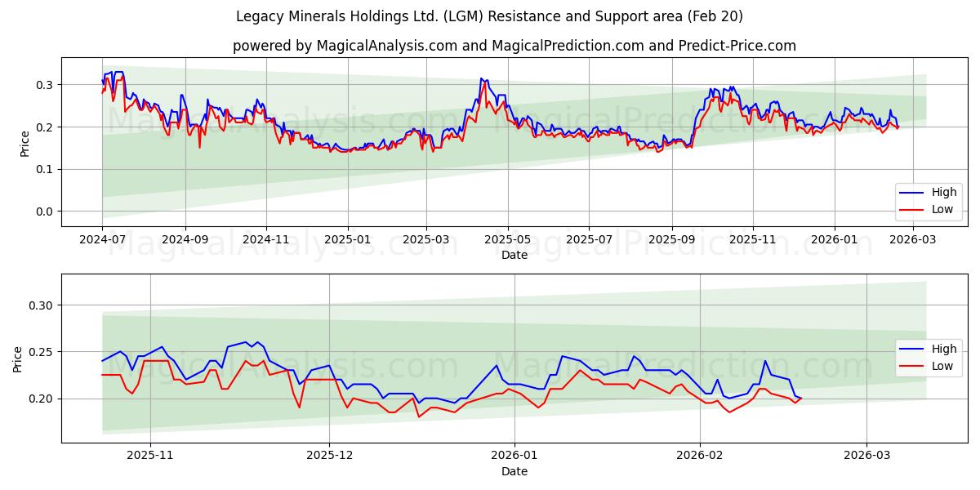The height and width of the screenshot is (490, 980).
Task: Click the 'Date' axis label of the upper chart
Action: point(514,255)
